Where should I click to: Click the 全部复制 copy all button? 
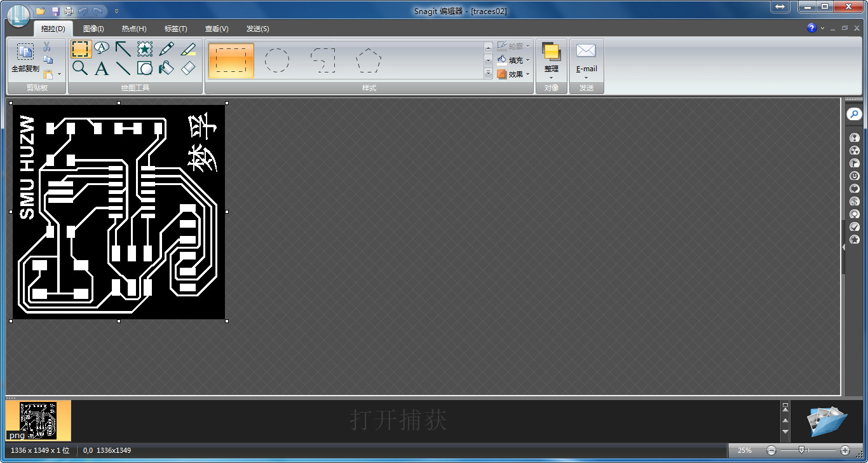click(25, 59)
